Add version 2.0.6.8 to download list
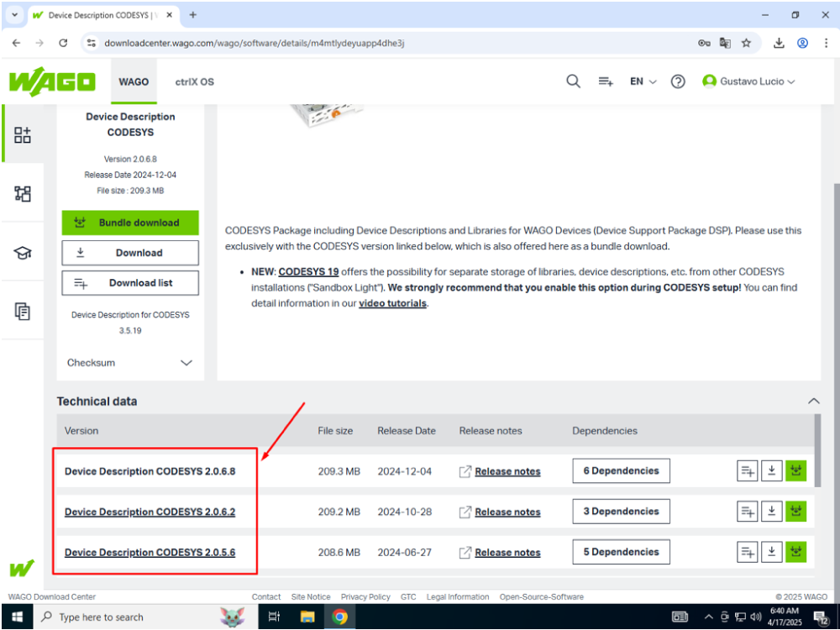 pos(748,471)
